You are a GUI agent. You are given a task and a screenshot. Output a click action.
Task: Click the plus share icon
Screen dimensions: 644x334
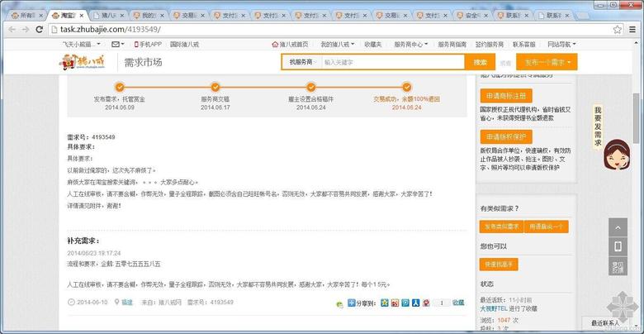click(x=352, y=303)
